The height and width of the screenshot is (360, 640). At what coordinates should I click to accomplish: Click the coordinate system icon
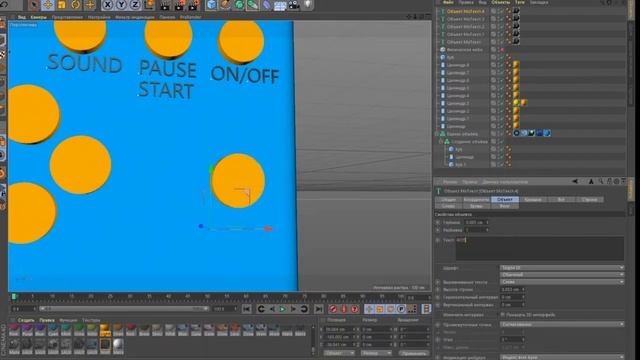(x=149, y=5)
